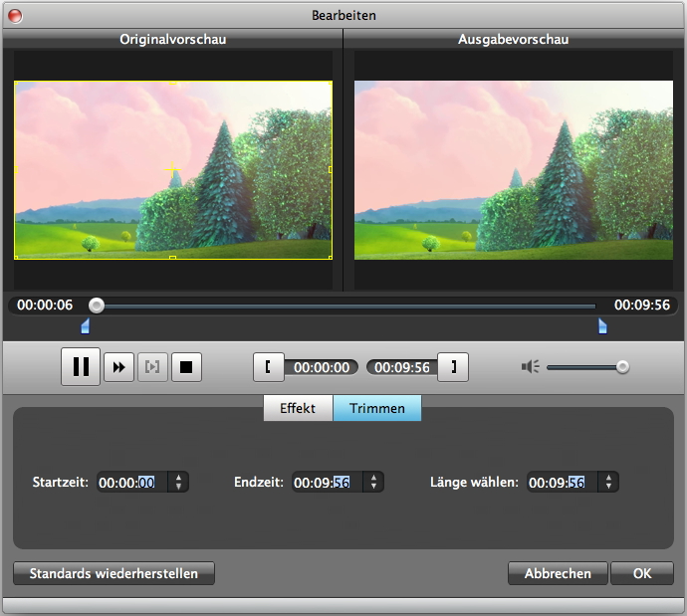The height and width of the screenshot is (616, 687).
Task: Click the bottom-middle crop handle in Originalvorschau
Action: click(172, 258)
